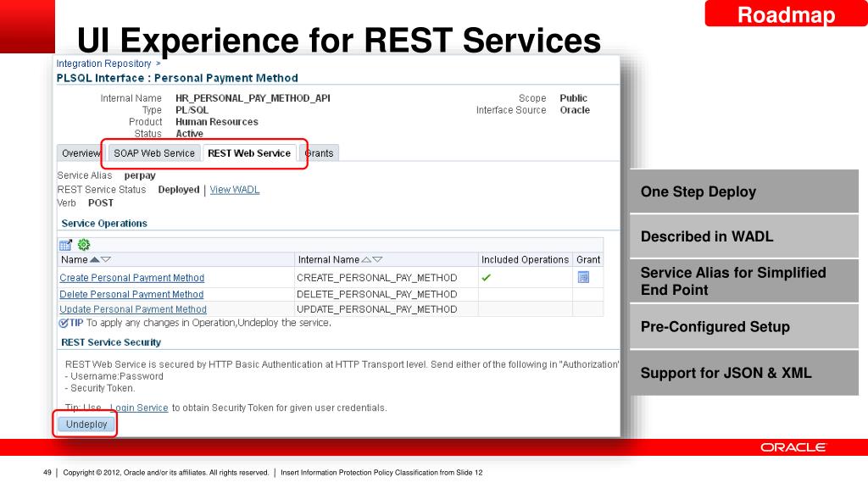Click the Active status value
Screen dimensions: 868x488
189,134
